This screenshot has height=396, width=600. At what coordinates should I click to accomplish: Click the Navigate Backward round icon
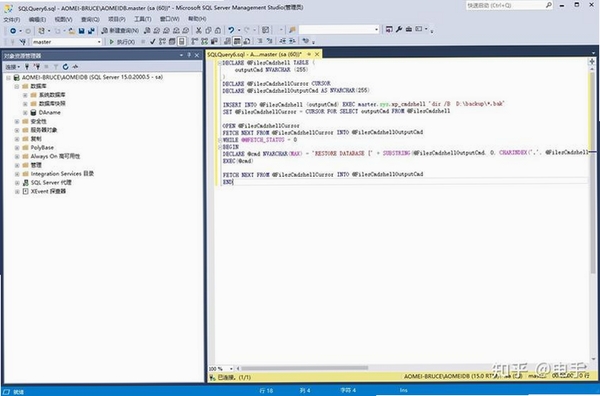pyautogui.click(x=13, y=31)
